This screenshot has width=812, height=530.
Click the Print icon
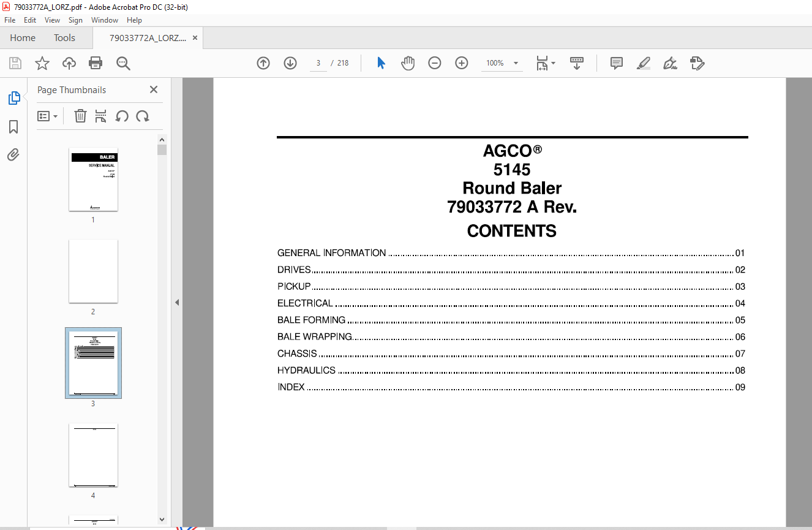pos(96,63)
